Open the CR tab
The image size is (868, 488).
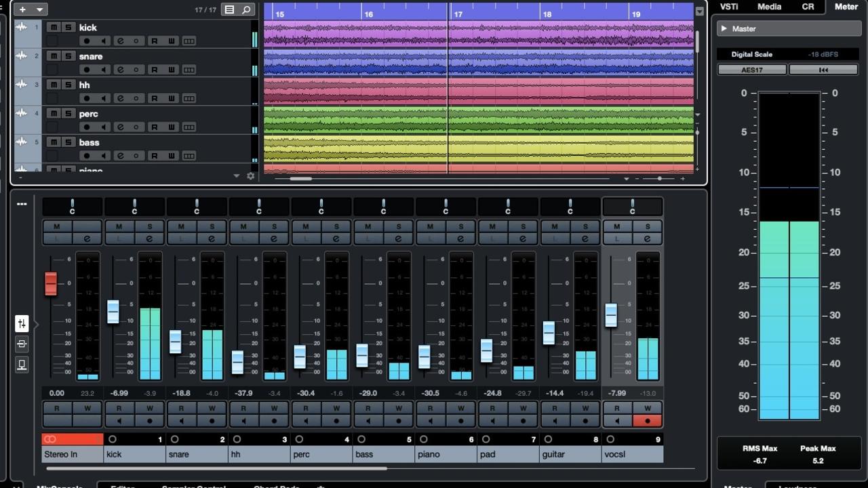coord(808,7)
